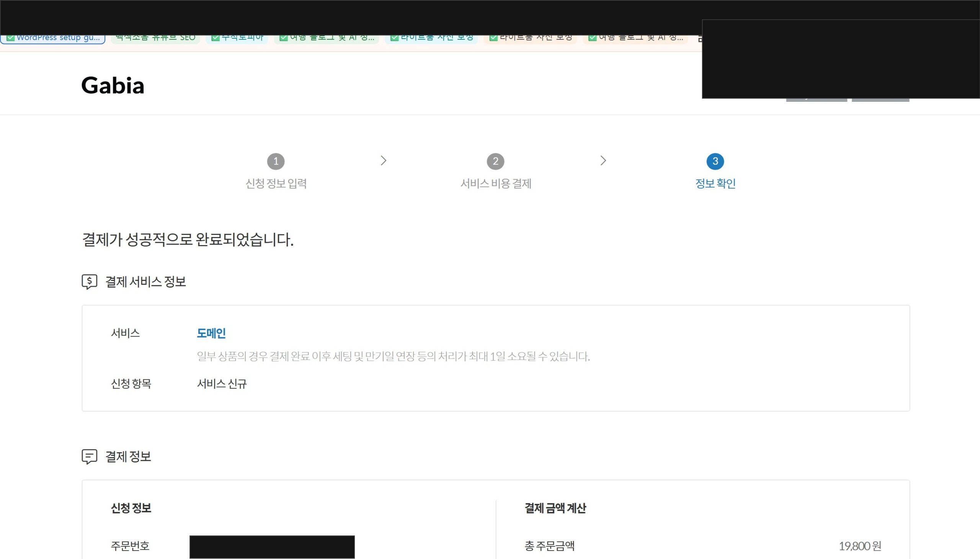Click the step 2 circle icon
The height and width of the screenshot is (559, 980).
[x=495, y=161]
